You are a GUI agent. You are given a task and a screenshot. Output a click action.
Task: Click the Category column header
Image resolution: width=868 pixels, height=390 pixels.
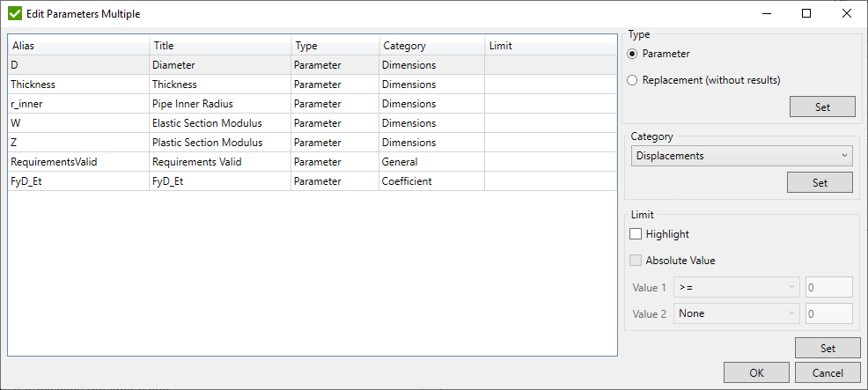click(x=430, y=46)
